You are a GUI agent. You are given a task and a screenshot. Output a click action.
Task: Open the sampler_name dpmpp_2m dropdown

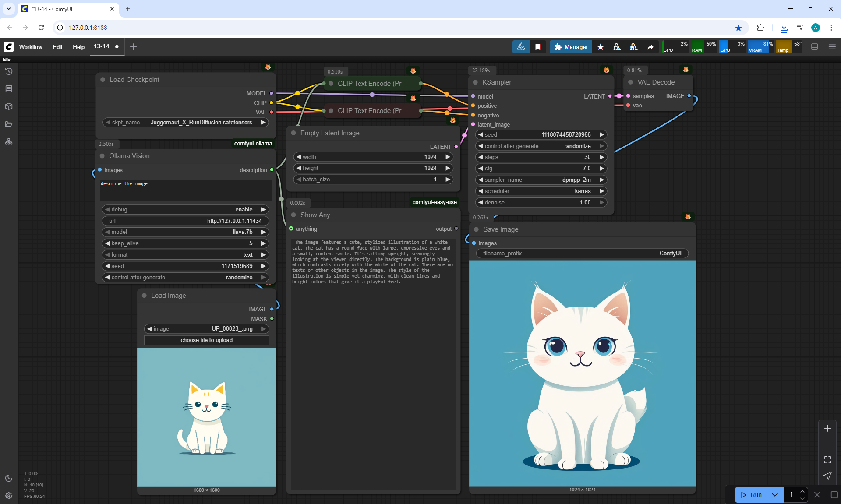pyautogui.click(x=541, y=180)
